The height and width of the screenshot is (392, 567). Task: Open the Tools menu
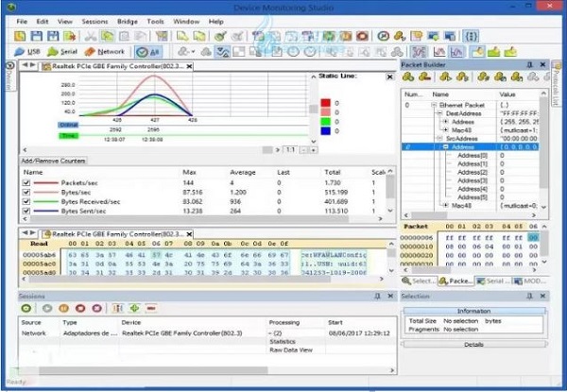(155, 22)
